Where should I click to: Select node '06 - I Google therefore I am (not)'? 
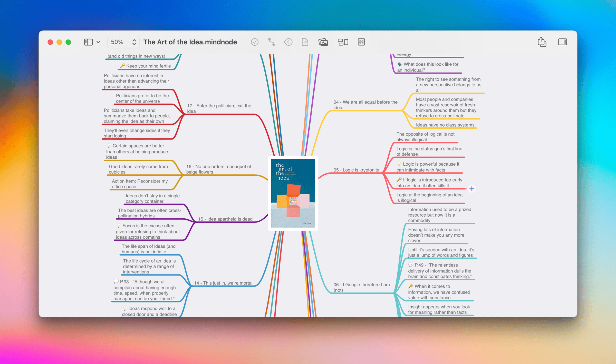coord(361,287)
